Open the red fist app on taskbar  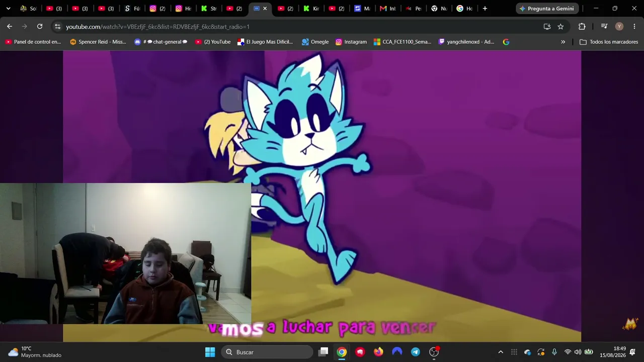(x=360, y=352)
